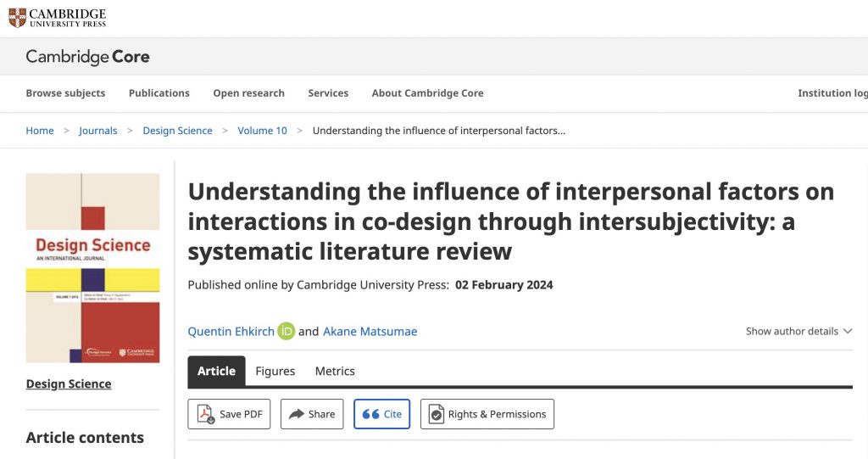
Task: Open Design Science journal cover thumbnail
Action: coord(92,268)
